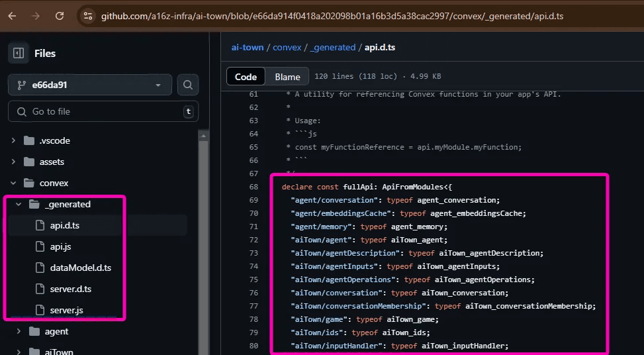644x355 pixels.
Task: Click line number 68
Action: [x=253, y=187]
